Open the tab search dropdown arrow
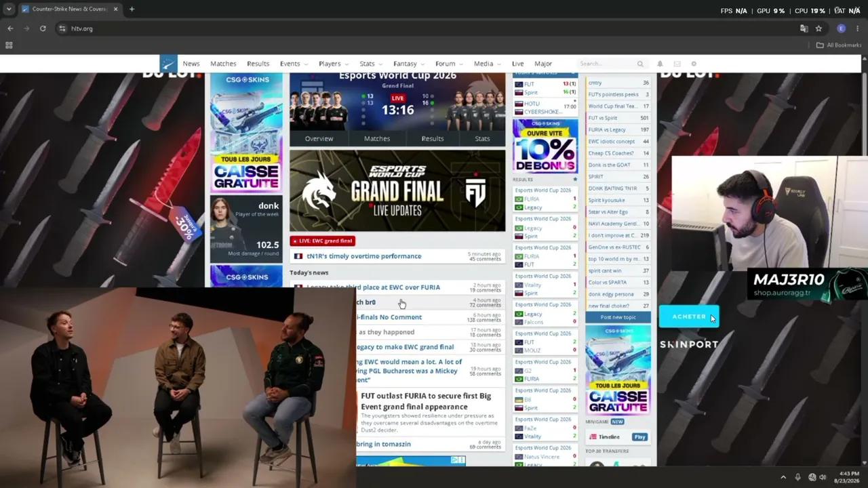This screenshot has width=868, height=488. click(x=9, y=9)
